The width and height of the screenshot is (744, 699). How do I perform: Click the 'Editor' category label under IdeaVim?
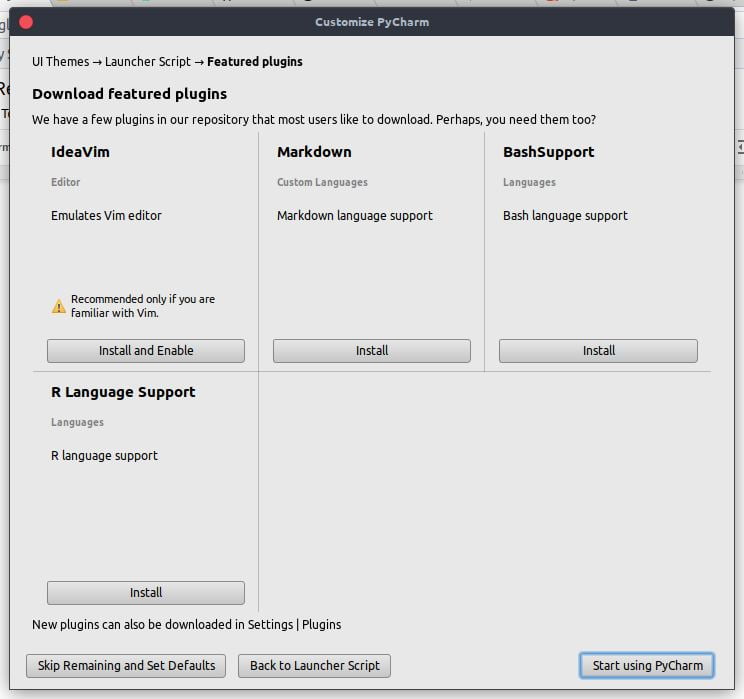coord(65,182)
